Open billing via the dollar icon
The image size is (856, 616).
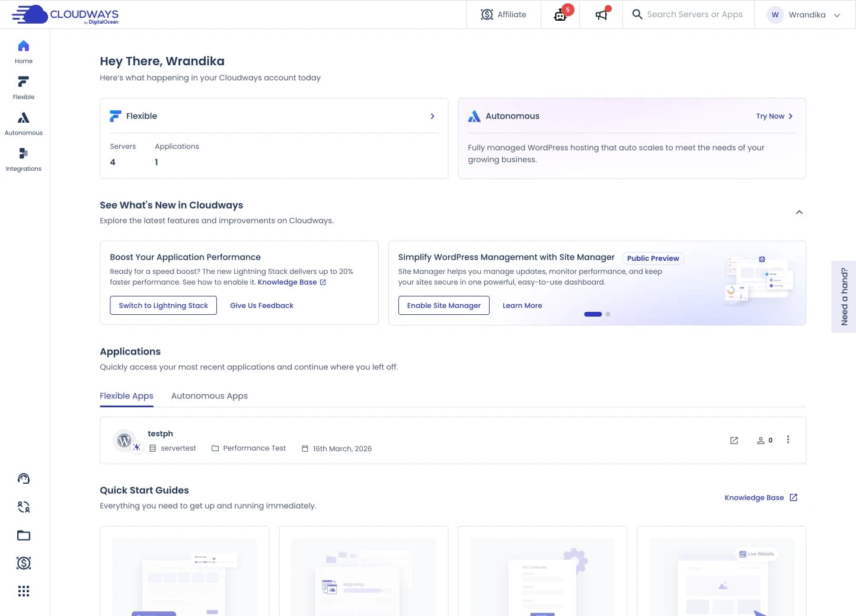23,563
